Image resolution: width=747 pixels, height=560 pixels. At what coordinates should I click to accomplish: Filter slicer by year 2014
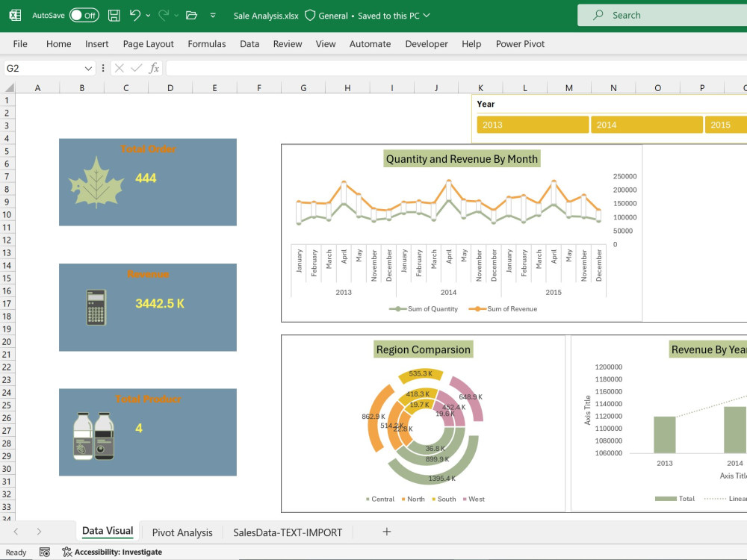[x=646, y=125]
